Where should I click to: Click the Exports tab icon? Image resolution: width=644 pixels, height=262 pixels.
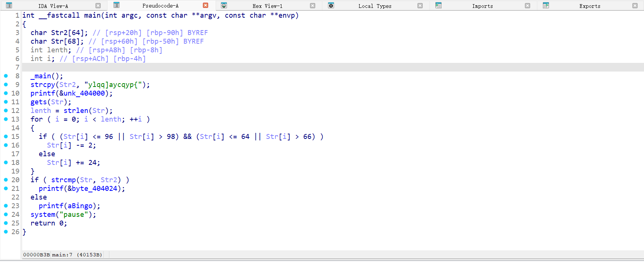pyautogui.click(x=546, y=6)
